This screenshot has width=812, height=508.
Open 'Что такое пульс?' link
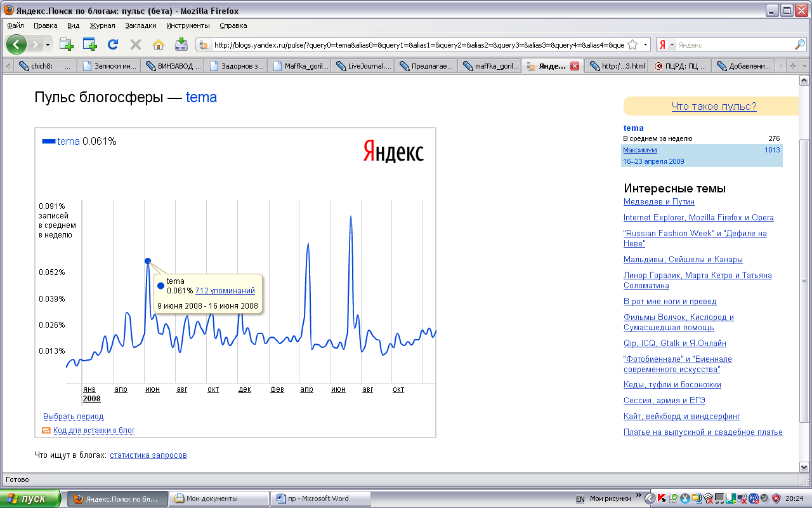pyautogui.click(x=714, y=107)
